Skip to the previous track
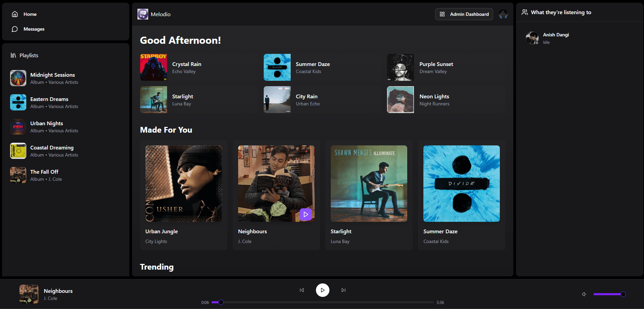The width and height of the screenshot is (644, 309). tap(302, 290)
